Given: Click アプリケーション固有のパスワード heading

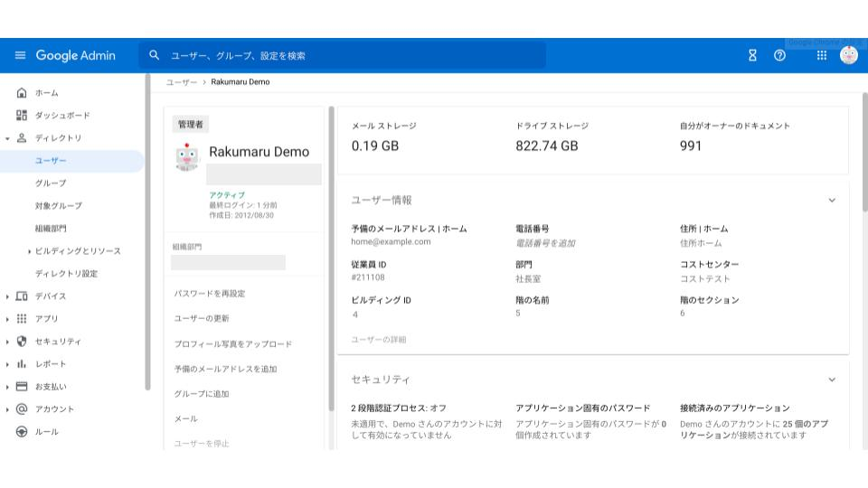Looking at the screenshot, I should tap(583, 408).
